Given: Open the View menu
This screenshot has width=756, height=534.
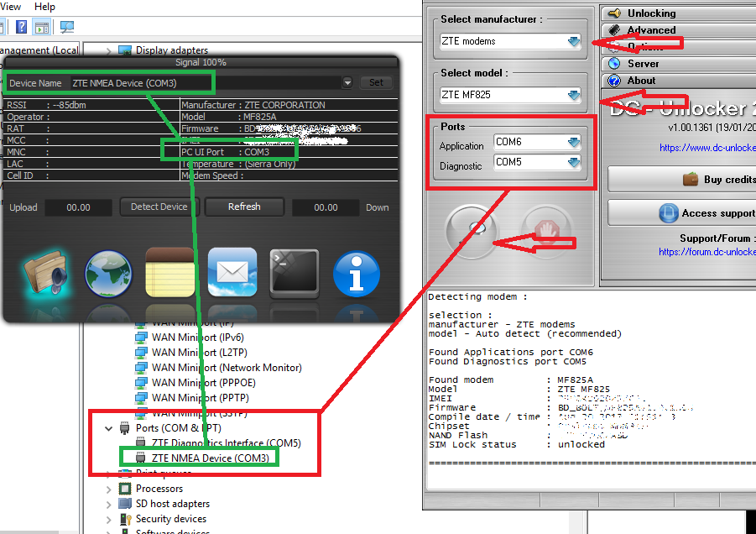Looking at the screenshot, I should pos(10,7).
